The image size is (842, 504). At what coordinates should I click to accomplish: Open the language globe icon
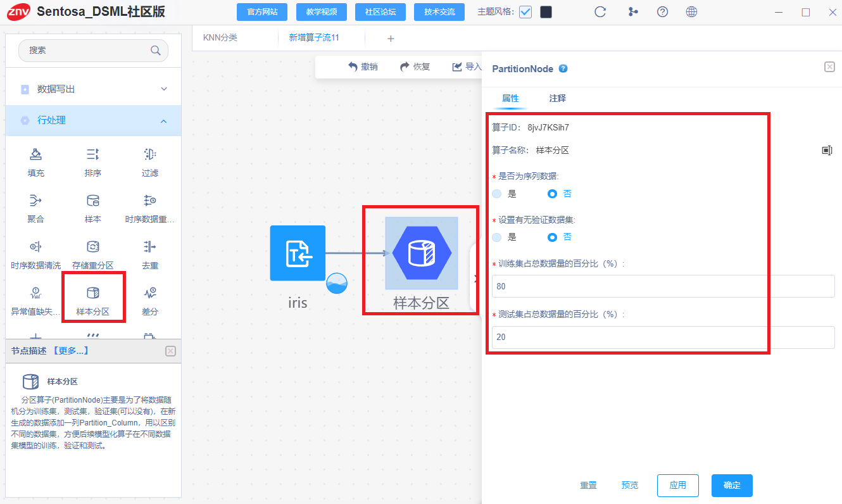(x=691, y=11)
